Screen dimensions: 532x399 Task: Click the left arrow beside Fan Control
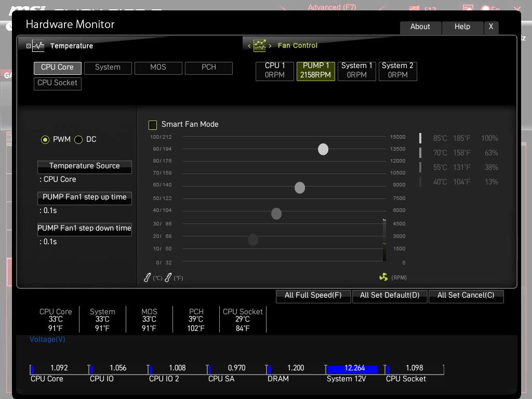click(249, 46)
